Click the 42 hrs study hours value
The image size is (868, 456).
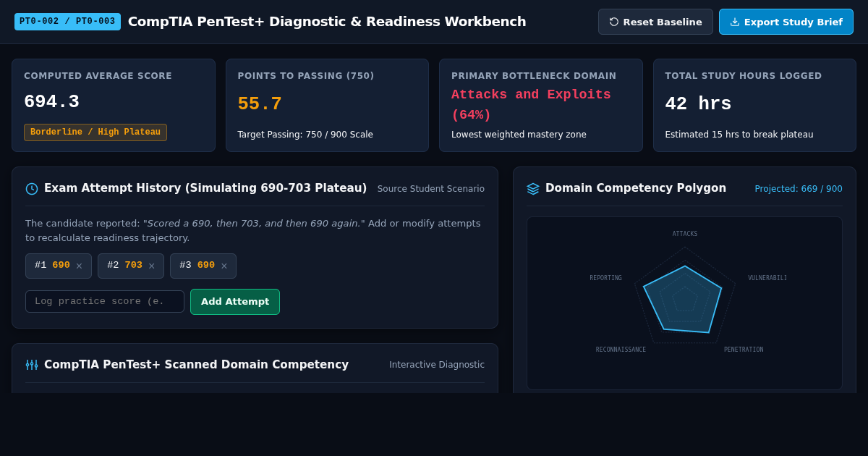tap(698, 104)
